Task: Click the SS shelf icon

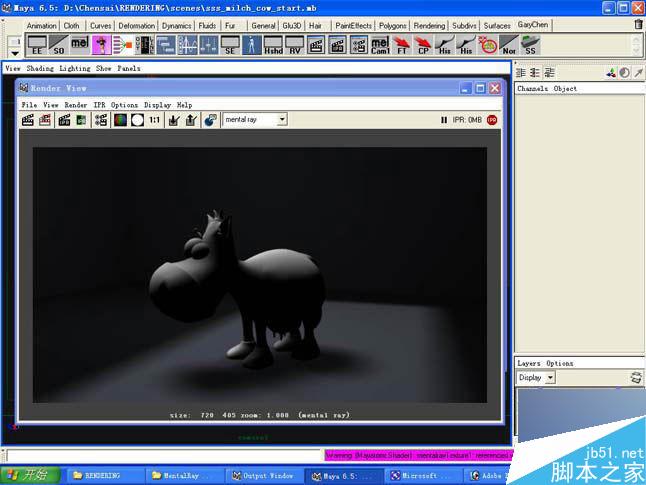Action: coord(530,45)
